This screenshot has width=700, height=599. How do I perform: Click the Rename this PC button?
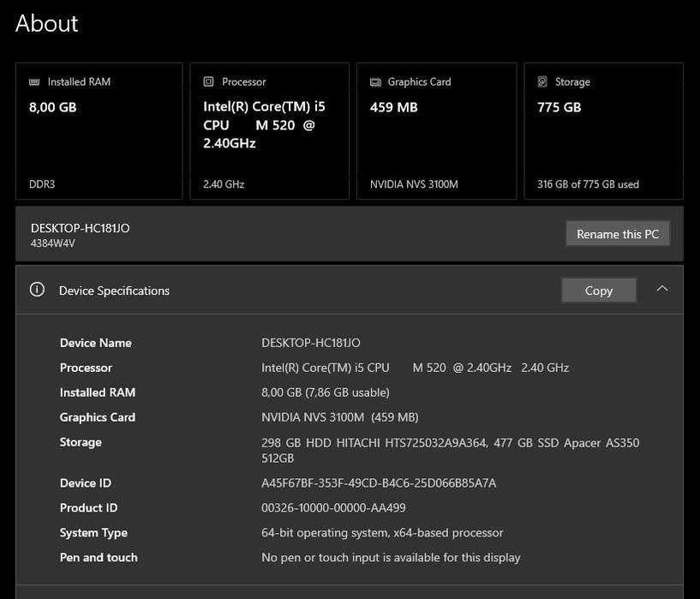click(618, 234)
